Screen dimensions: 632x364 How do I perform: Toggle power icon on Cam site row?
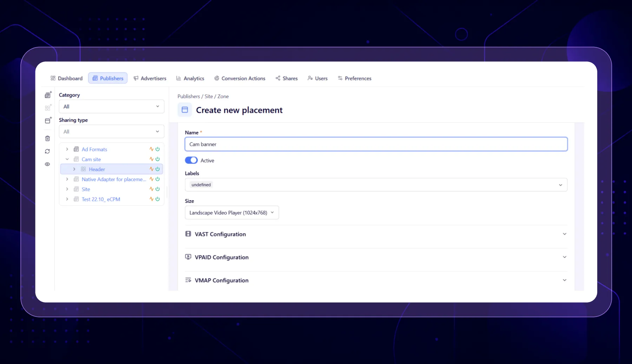(158, 159)
